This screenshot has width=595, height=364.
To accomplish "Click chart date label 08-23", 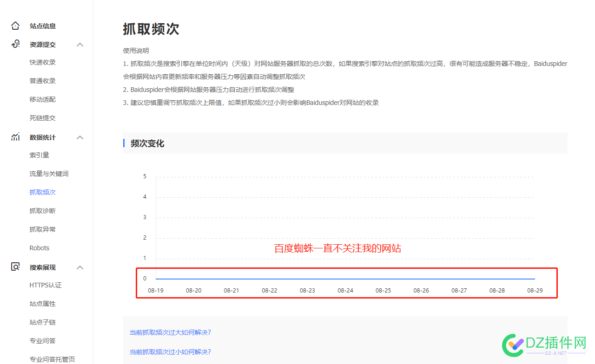I will (307, 291).
